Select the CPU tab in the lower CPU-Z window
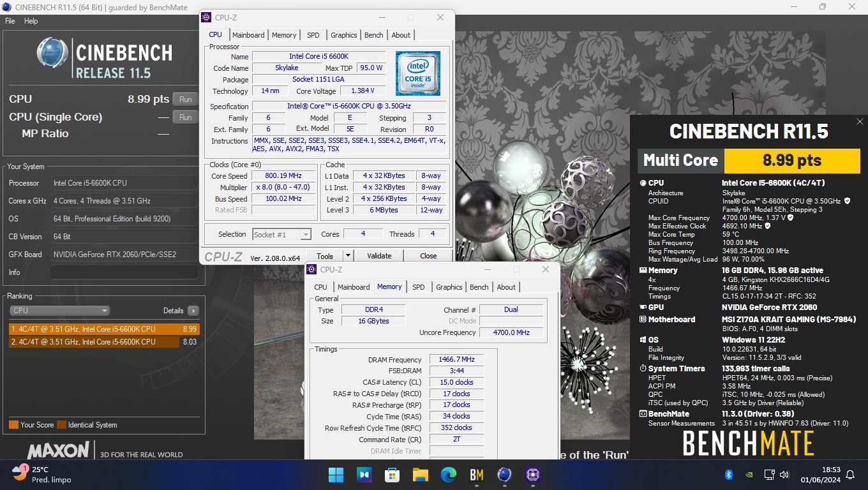Image resolution: width=868 pixels, height=490 pixels. point(320,287)
